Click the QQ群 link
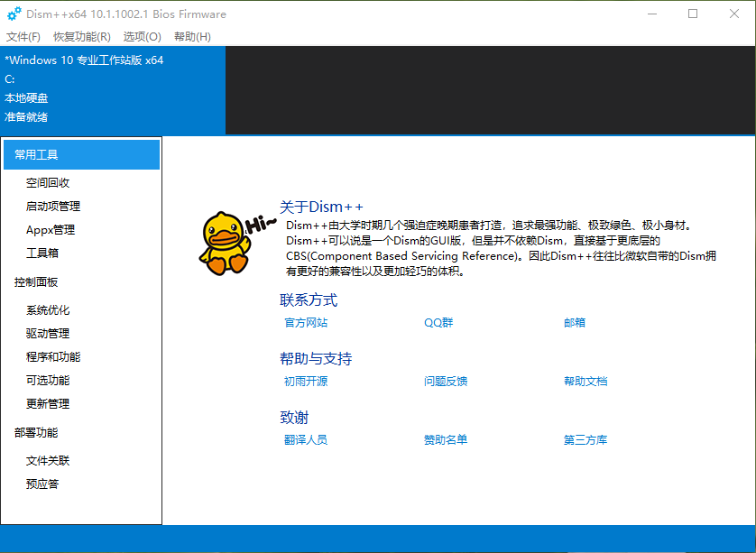Viewport: 756px width, 553px height. [438, 323]
